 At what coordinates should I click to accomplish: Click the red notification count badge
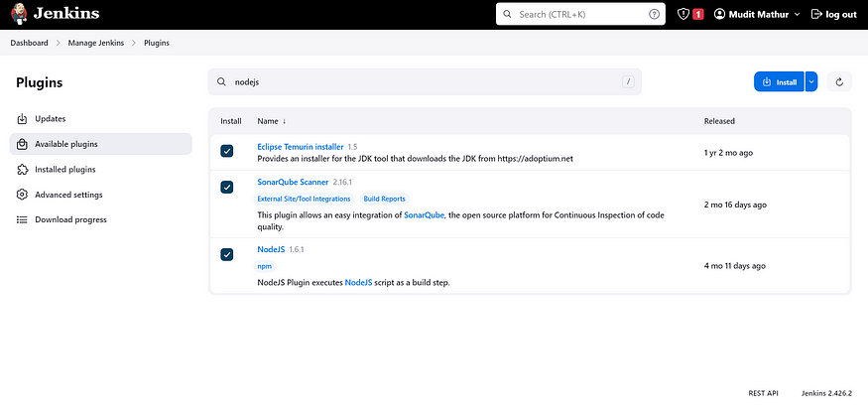click(698, 15)
